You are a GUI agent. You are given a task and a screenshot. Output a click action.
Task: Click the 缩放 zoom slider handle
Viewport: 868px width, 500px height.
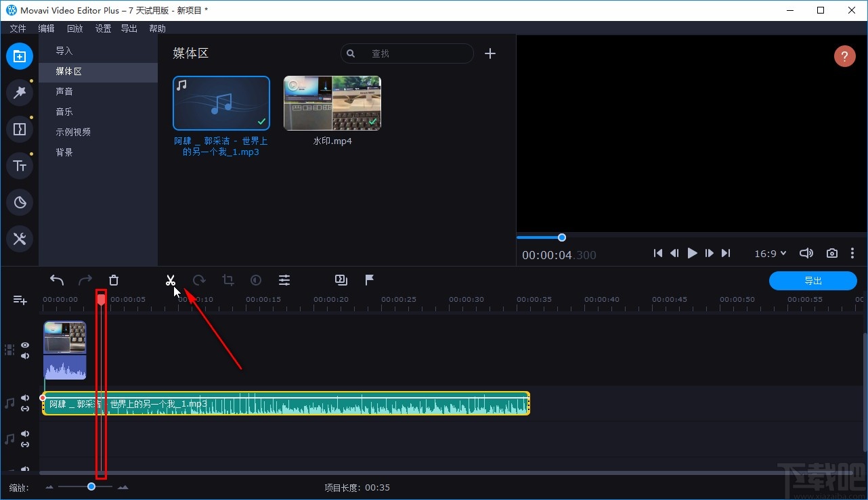click(x=91, y=486)
